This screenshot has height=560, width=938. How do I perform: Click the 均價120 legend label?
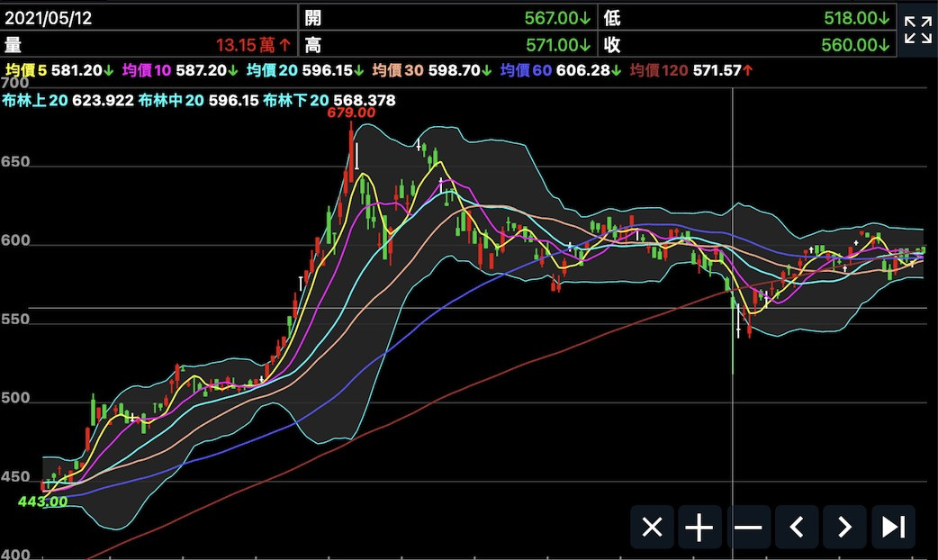click(x=658, y=70)
